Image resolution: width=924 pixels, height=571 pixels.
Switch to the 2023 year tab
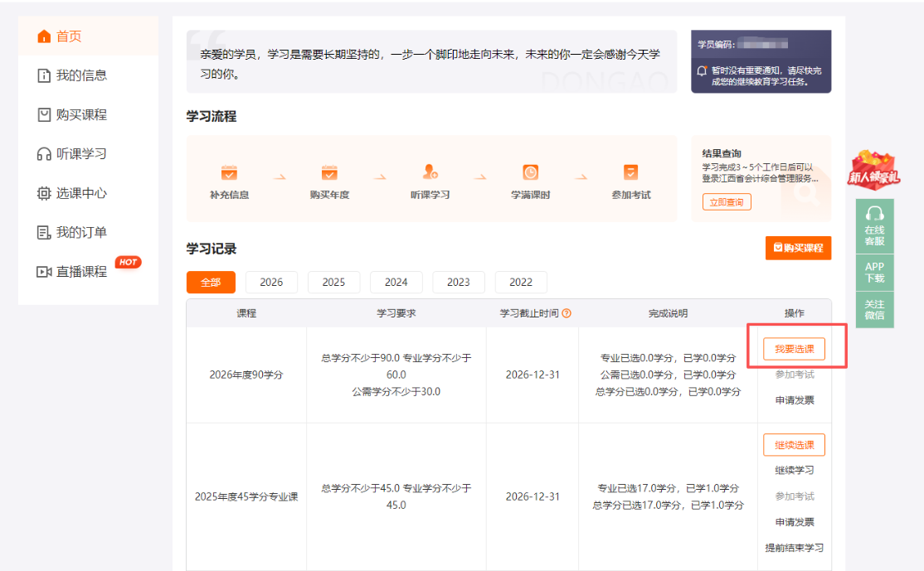[459, 282]
